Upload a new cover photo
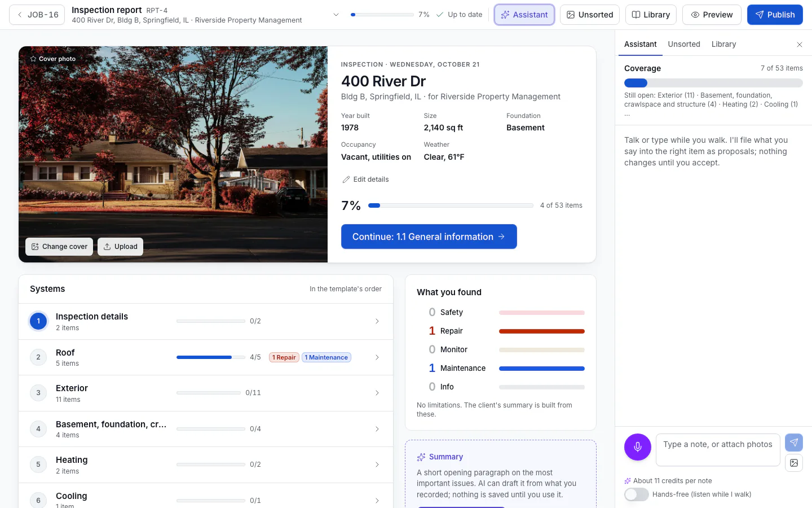Screen dimensions: 812x508 pos(120,247)
